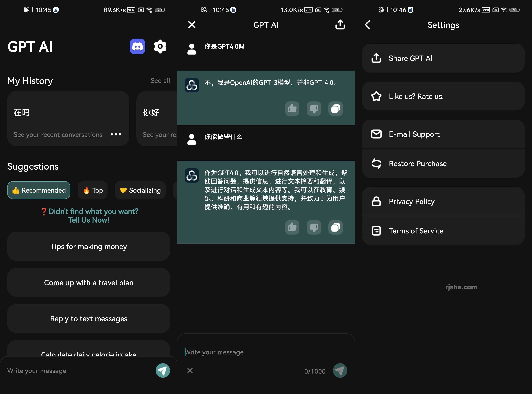Open the Discord icon on the home screen

[137, 46]
